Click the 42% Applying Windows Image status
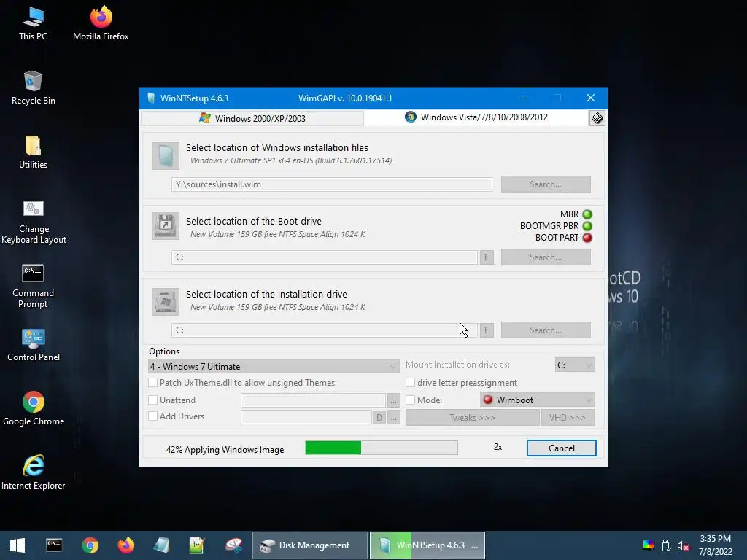 coord(225,449)
